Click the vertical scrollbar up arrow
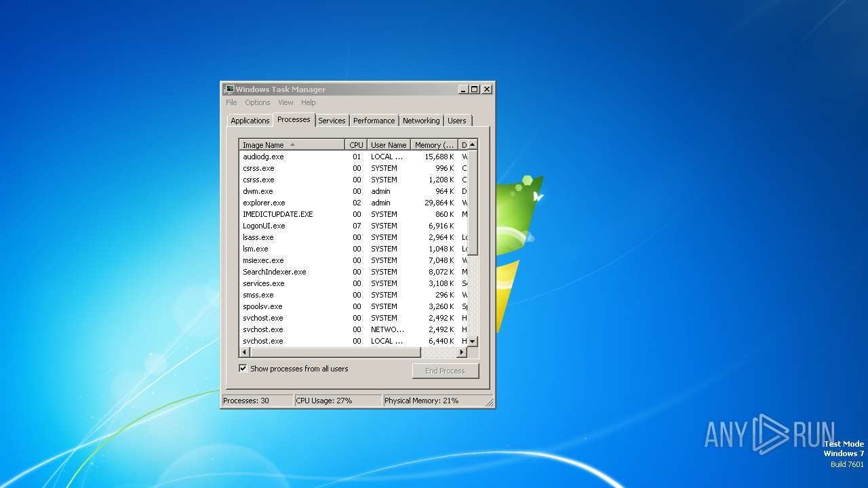This screenshot has height=488, width=868. click(x=473, y=144)
